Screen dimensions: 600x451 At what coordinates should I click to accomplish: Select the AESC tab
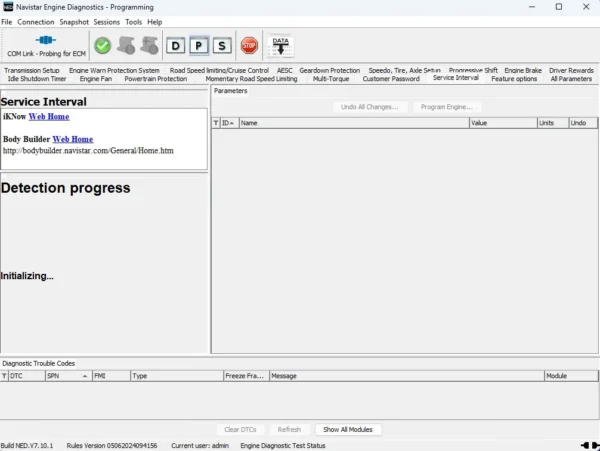[x=284, y=70]
